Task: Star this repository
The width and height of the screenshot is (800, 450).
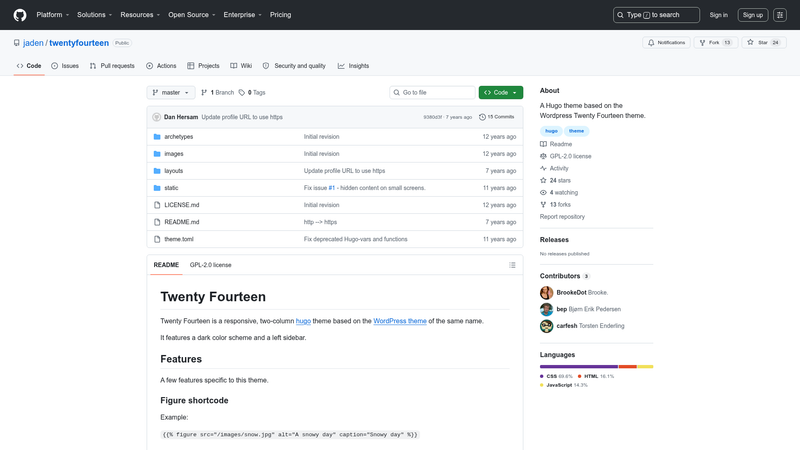Action: tap(763, 43)
